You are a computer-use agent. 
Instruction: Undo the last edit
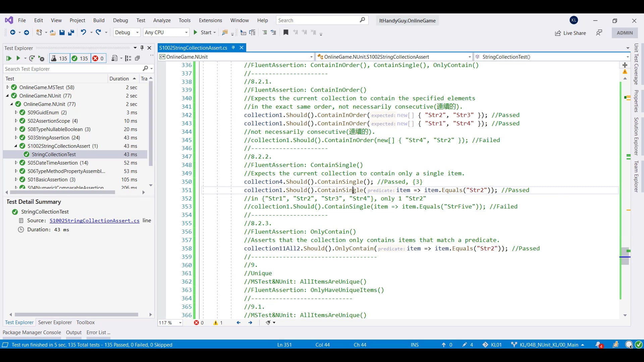[x=83, y=33]
